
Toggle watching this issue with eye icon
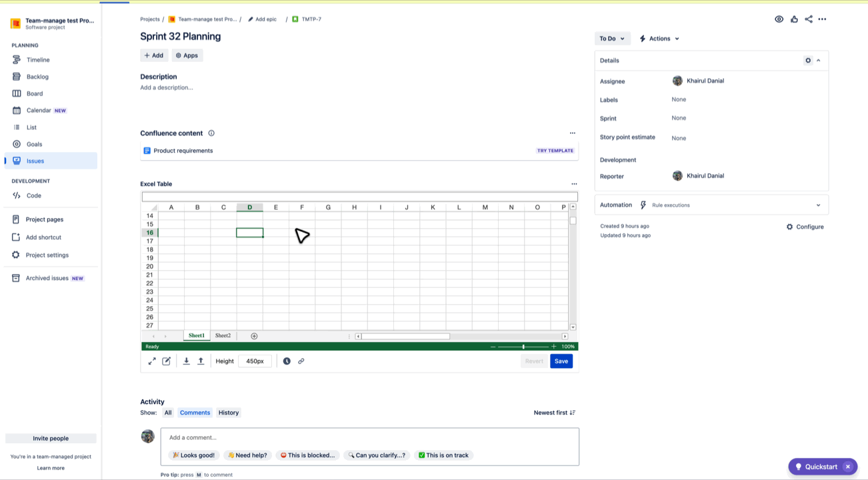tap(779, 19)
